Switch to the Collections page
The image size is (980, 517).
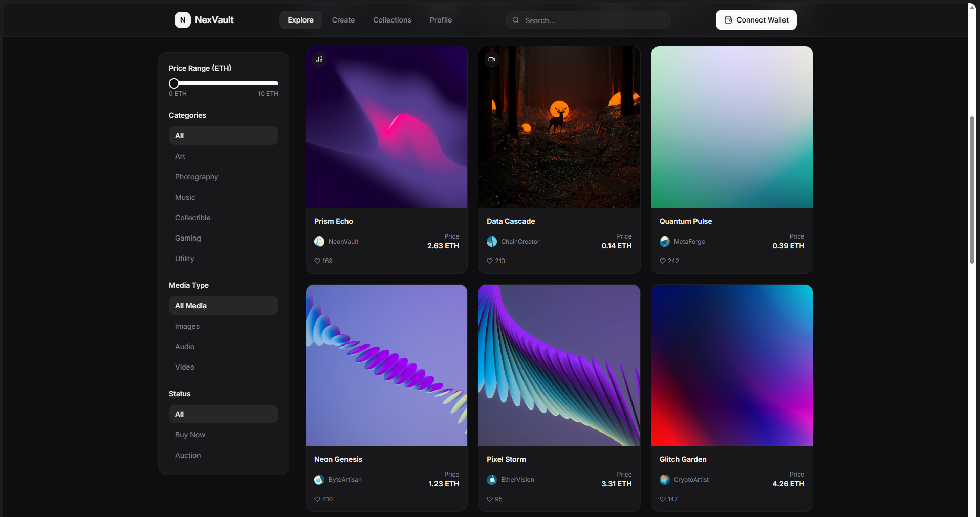[392, 20]
